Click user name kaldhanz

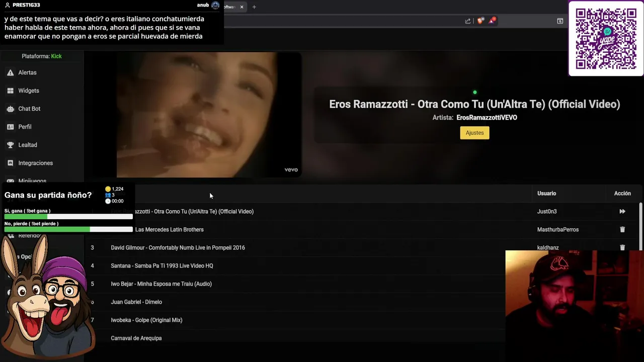coord(548,247)
